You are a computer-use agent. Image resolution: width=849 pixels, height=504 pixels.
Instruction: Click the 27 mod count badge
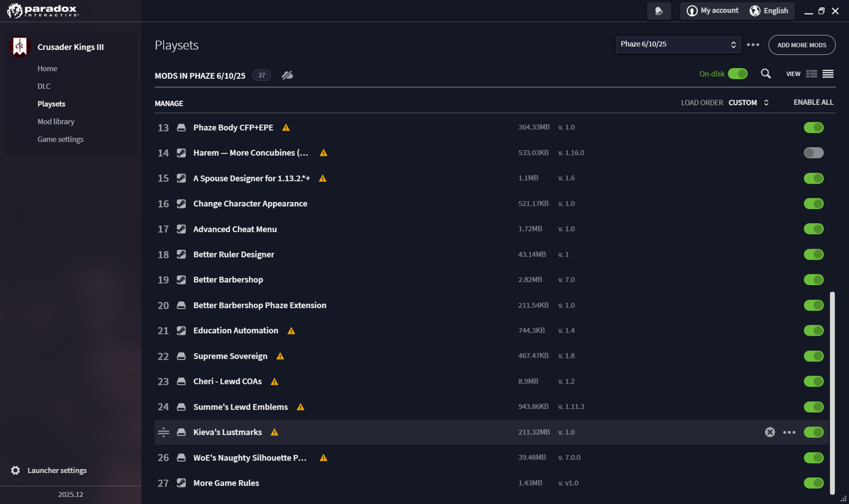coord(262,75)
